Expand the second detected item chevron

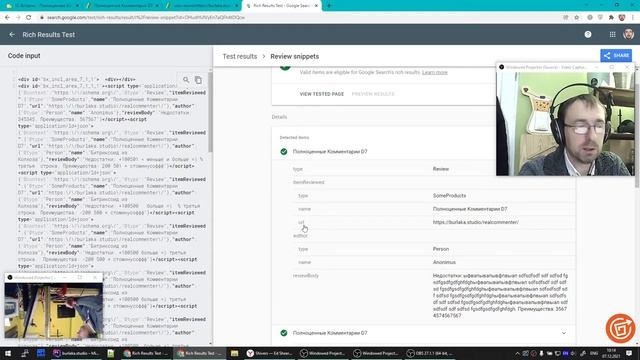[564, 333]
